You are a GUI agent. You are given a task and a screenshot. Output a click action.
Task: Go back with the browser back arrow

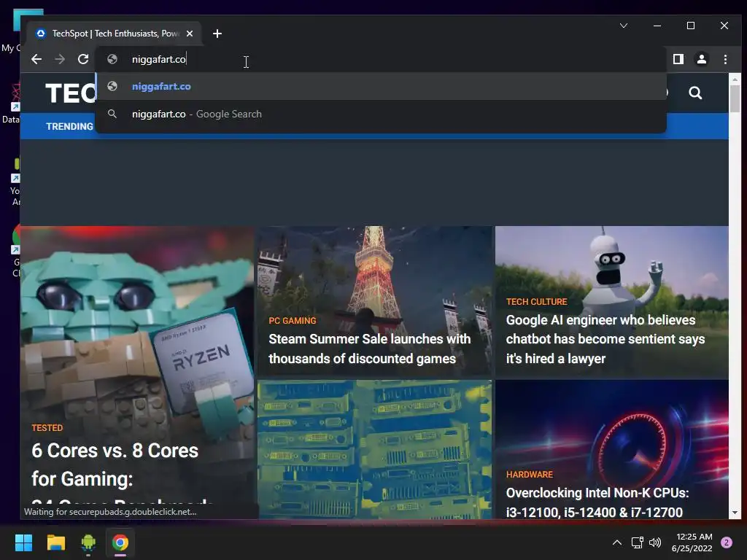(36, 59)
